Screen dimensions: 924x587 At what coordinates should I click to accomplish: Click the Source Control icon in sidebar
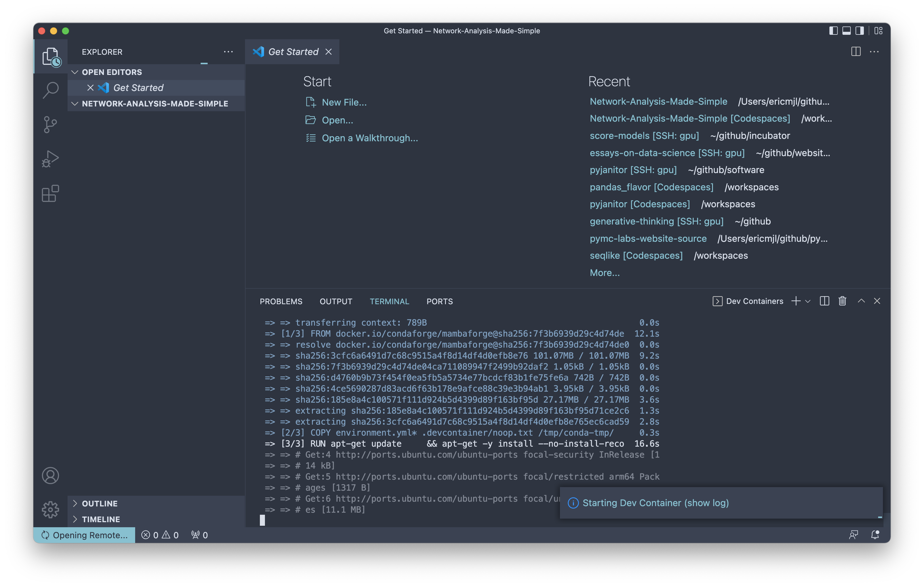click(x=51, y=124)
